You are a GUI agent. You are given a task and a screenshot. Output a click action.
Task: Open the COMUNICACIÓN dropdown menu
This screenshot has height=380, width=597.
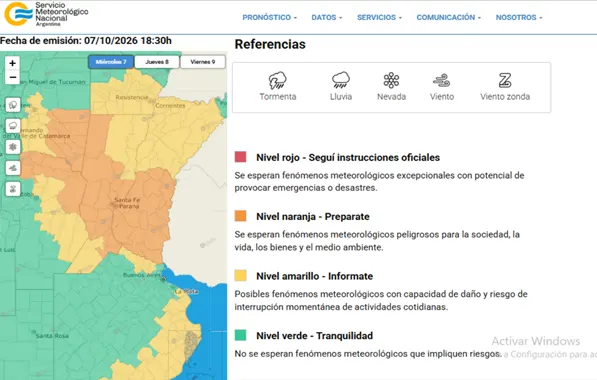(449, 18)
